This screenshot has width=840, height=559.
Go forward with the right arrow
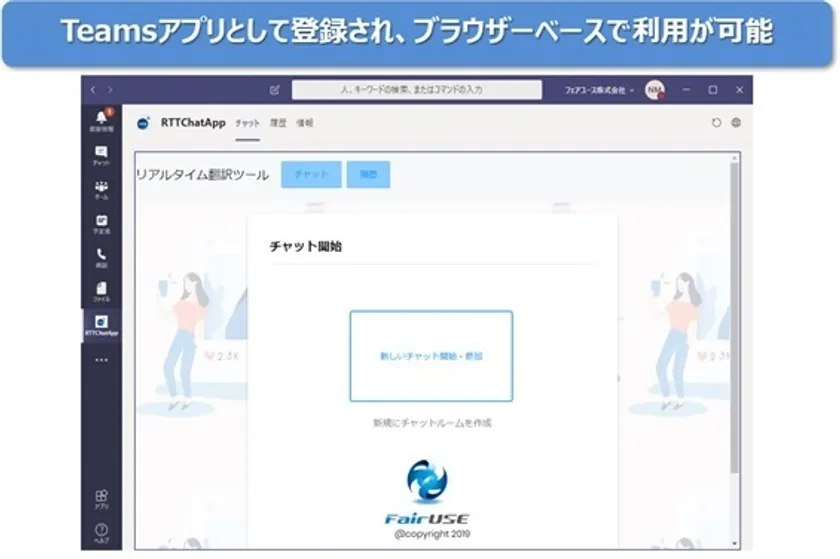pyautogui.click(x=110, y=90)
